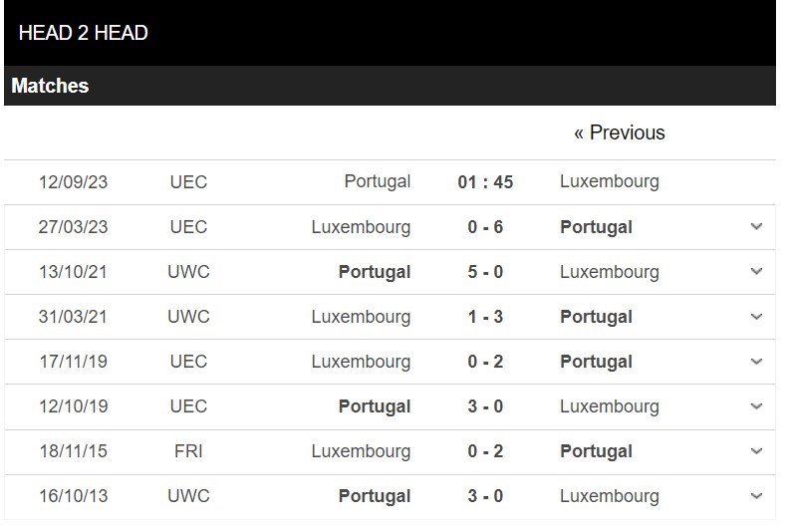The height and width of the screenshot is (532, 787).
Task: Click the 0 - 6 score result
Action: coord(485,227)
